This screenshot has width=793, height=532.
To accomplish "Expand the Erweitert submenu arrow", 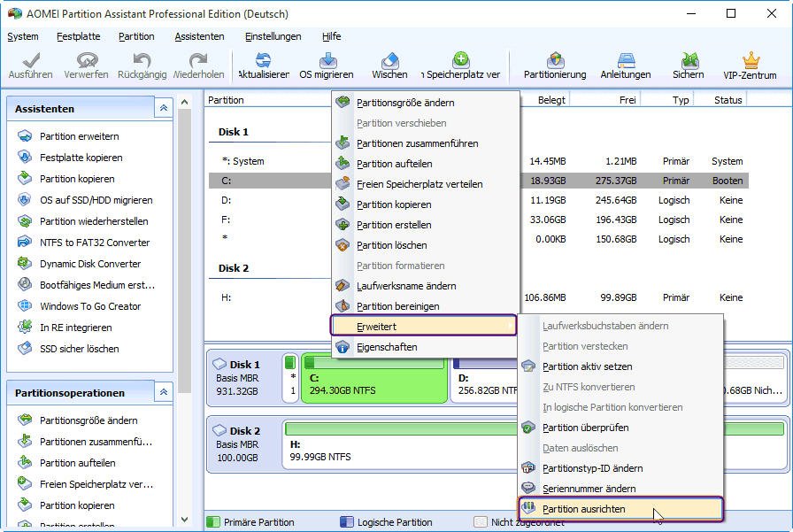I will (509, 327).
